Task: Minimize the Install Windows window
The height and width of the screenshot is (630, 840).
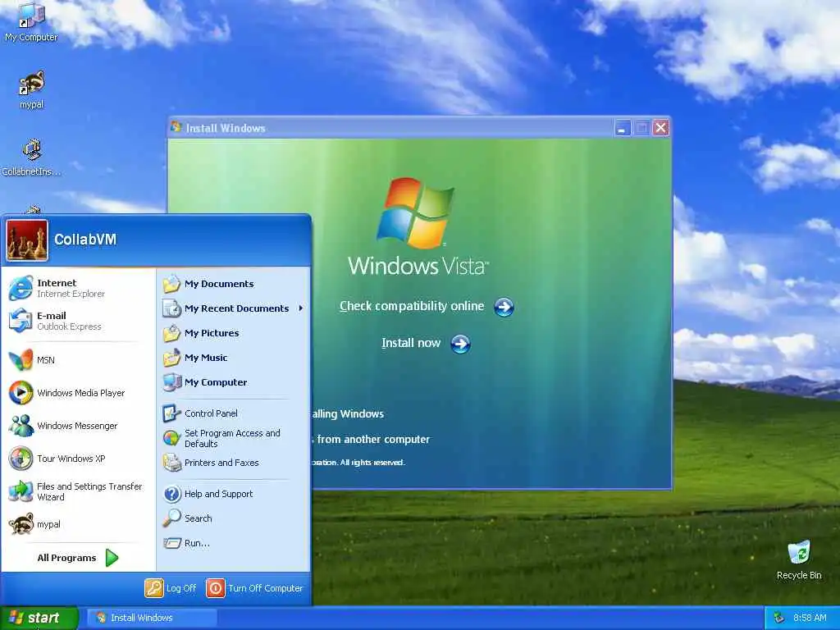Action: coord(622,128)
